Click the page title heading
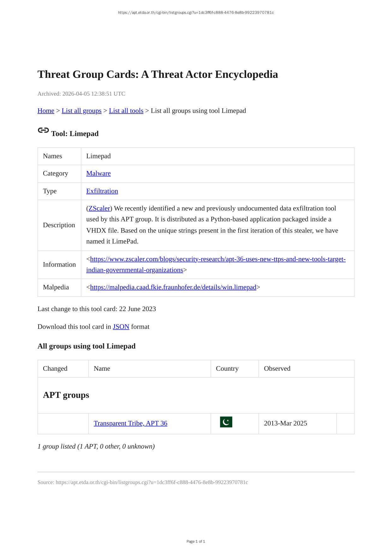 click(157, 74)
